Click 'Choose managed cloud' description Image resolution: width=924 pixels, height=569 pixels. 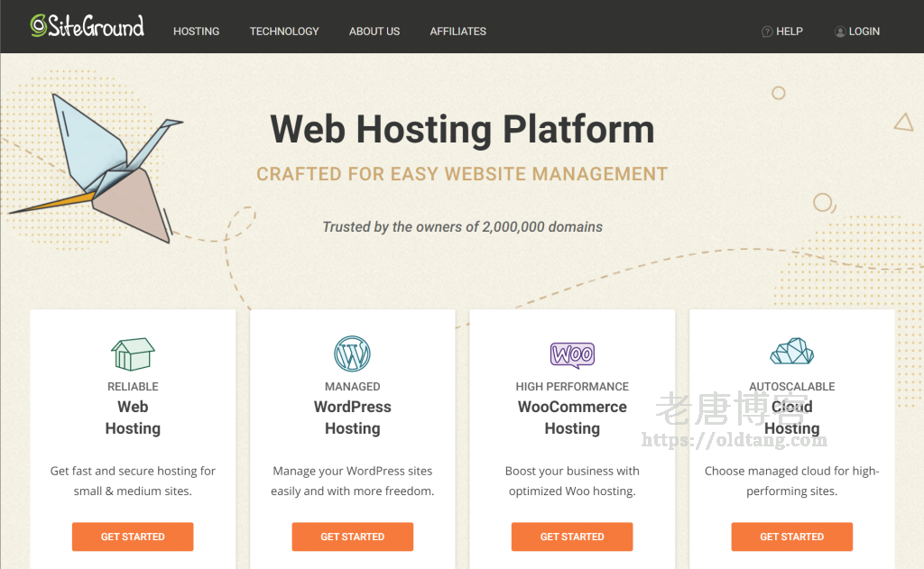point(792,481)
